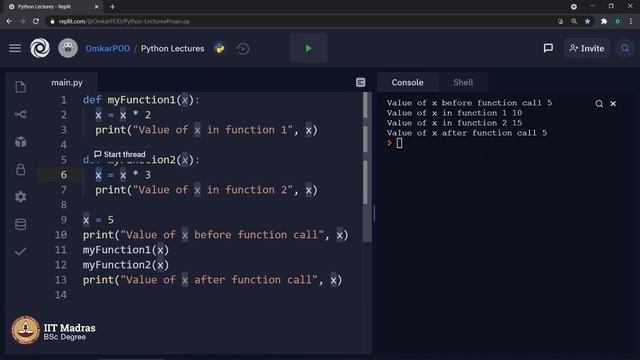Open the search icon in header
640x360 pixels.
pyautogui.click(x=625, y=48)
